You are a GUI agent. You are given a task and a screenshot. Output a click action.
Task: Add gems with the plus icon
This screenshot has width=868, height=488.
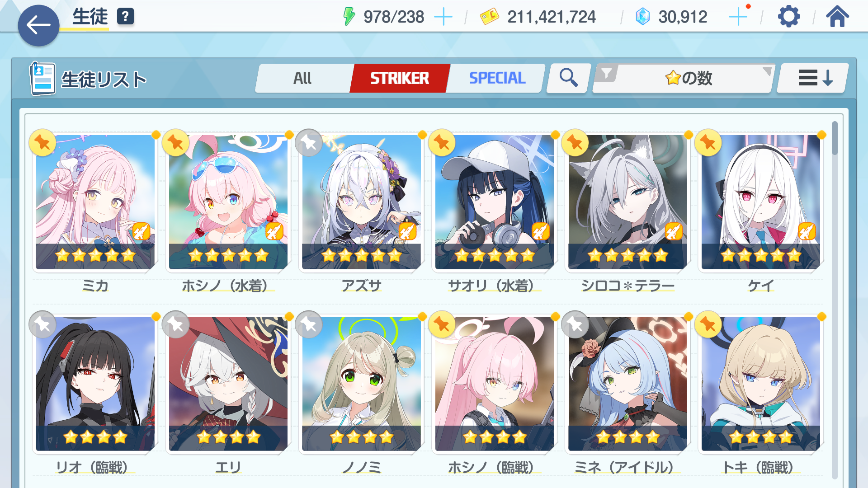click(x=739, y=17)
